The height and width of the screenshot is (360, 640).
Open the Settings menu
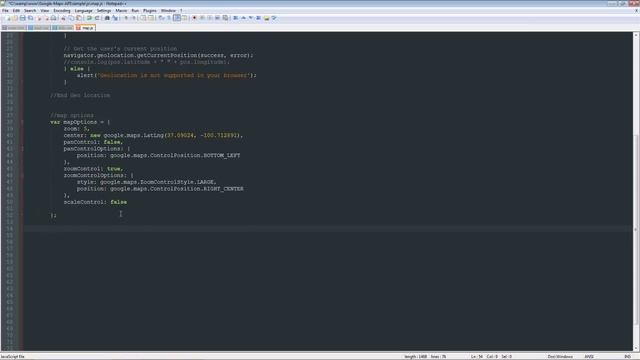(x=104, y=11)
